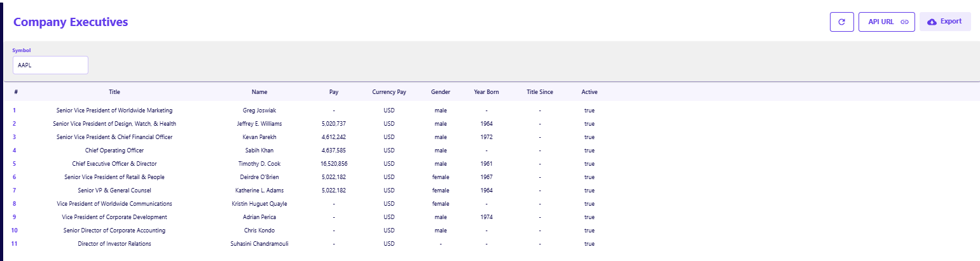Click the Currency Pay column header
The height and width of the screenshot is (261, 980).
tap(389, 92)
